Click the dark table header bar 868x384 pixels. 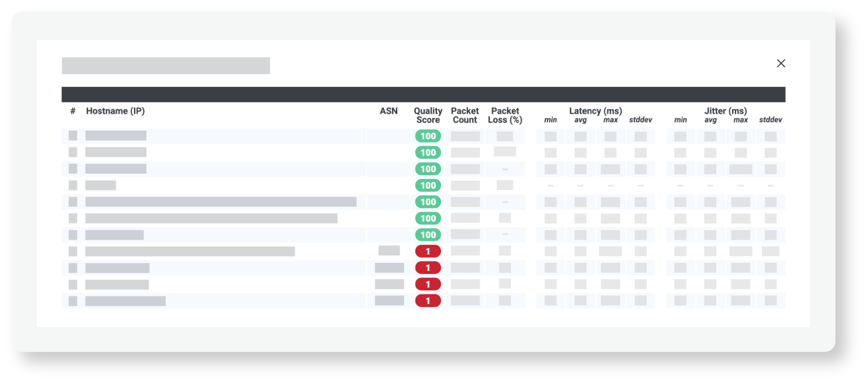click(423, 94)
